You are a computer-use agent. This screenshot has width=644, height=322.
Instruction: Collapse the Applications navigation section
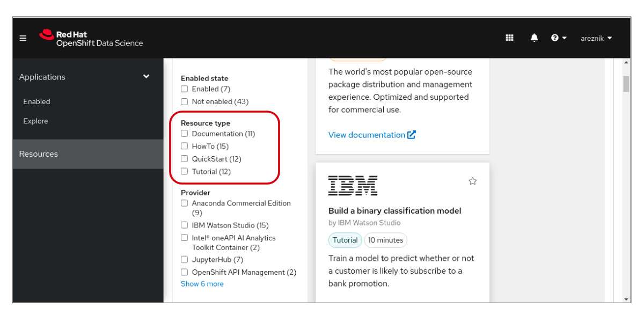tap(146, 77)
